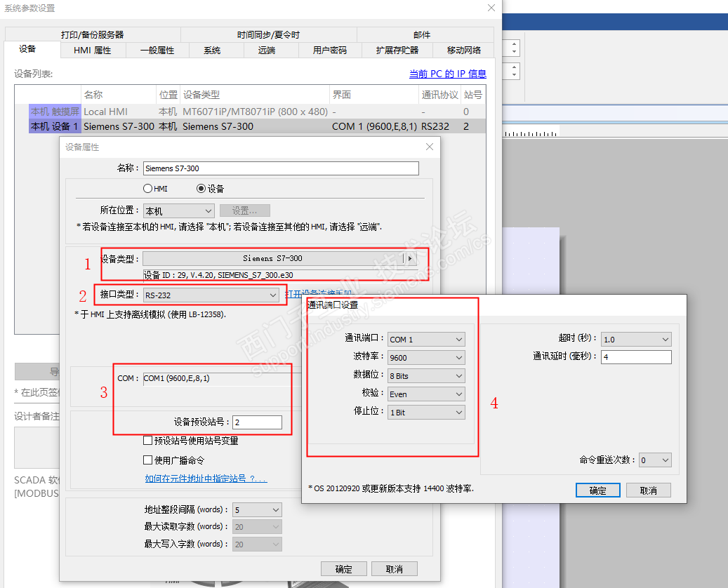The image size is (728, 588).
Task: Edit the 设备预设站号 field
Action: tap(257, 422)
